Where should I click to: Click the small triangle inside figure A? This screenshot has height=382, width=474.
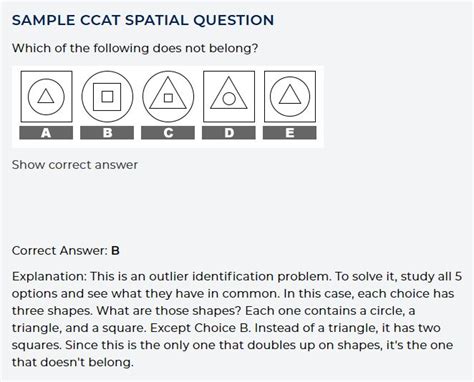[46, 97]
